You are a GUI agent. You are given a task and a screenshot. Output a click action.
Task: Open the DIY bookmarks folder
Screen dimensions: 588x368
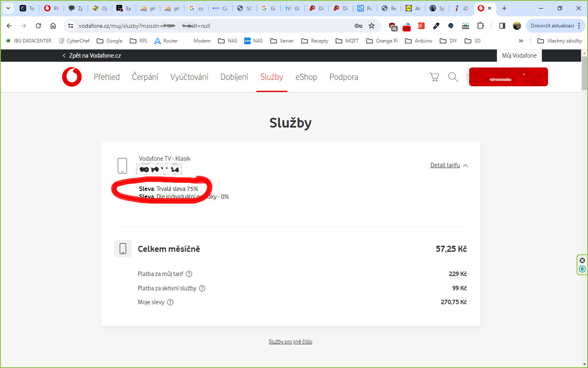tap(448, 41)
